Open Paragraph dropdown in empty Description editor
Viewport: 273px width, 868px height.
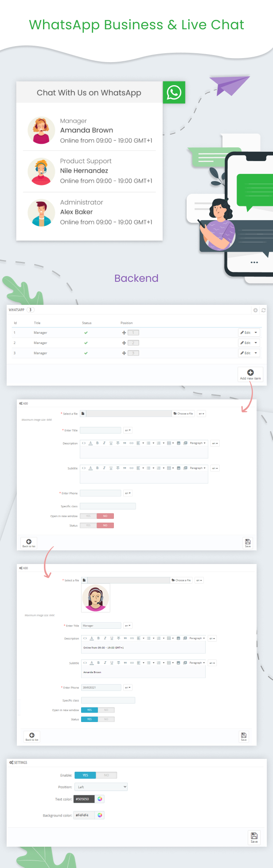[x=198, y=443]
